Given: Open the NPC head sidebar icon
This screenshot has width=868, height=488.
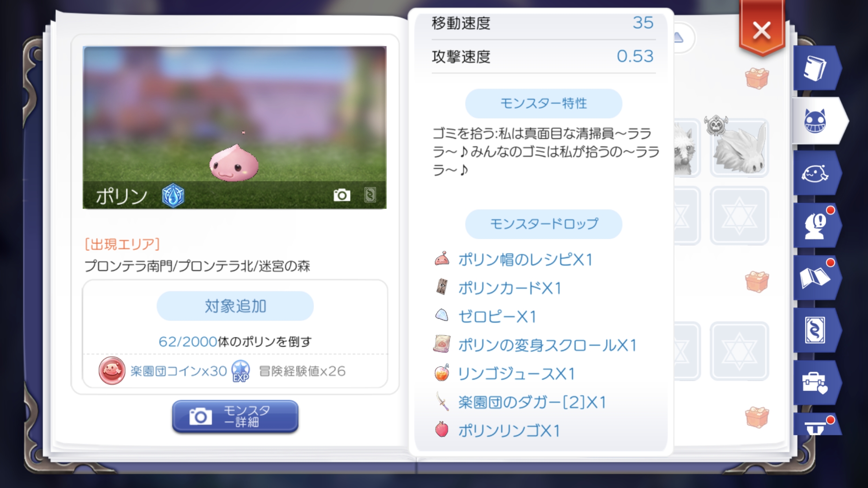Looking at the screenshot, I should pos(816,226).
